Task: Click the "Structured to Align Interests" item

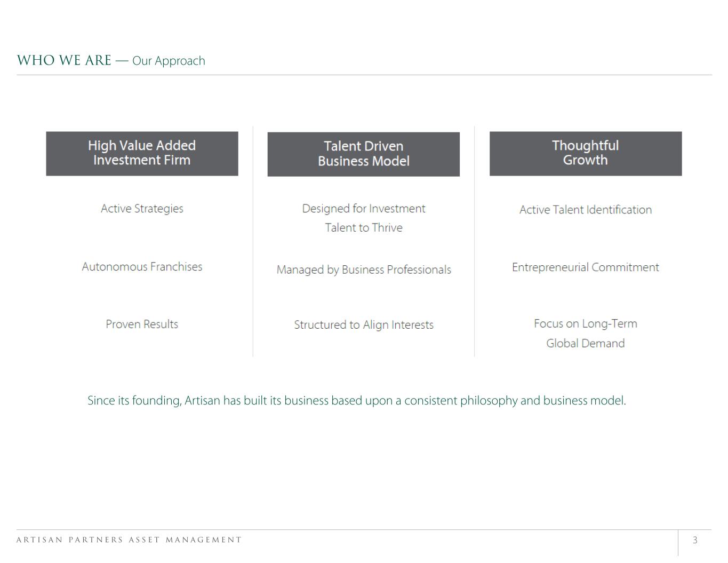Action: [x=363, y=325]
